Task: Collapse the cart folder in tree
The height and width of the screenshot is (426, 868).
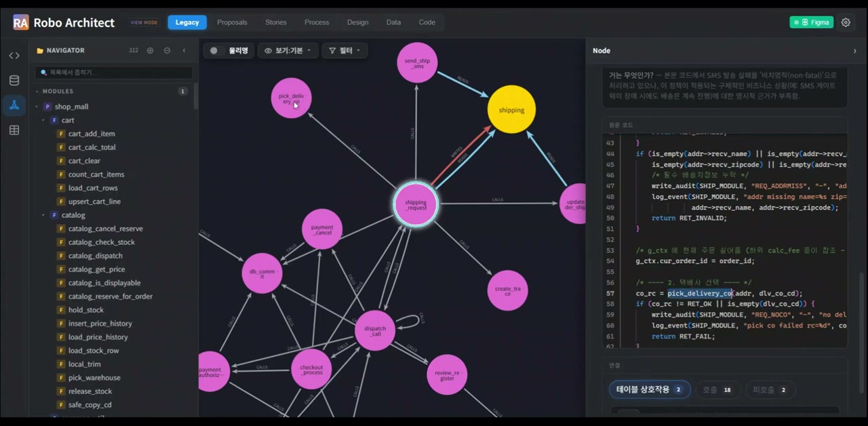Action: 43,120
